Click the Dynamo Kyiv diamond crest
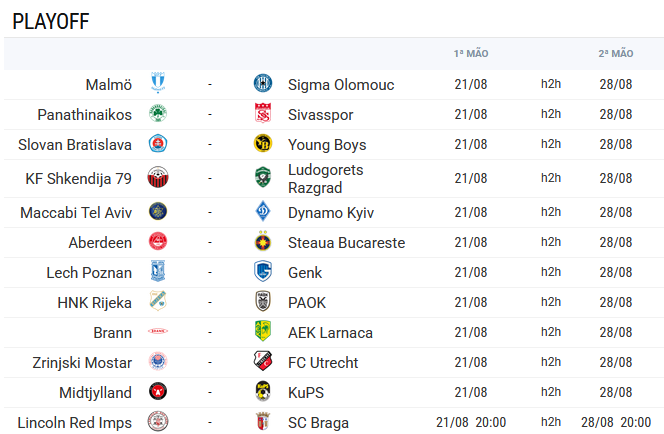664x434 pixels. [263, 211]
